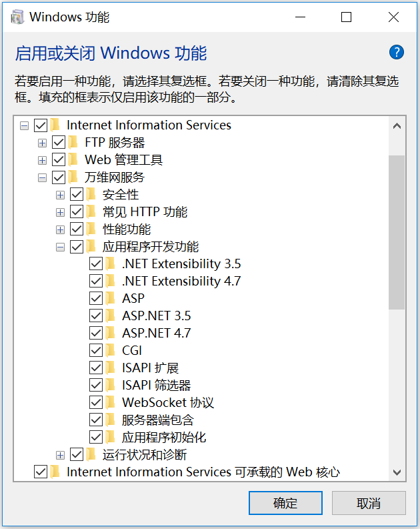Select the ASP.NET 4.7 label
The width and height of the screenshot is (420, 529).
(x=157, y=334)
